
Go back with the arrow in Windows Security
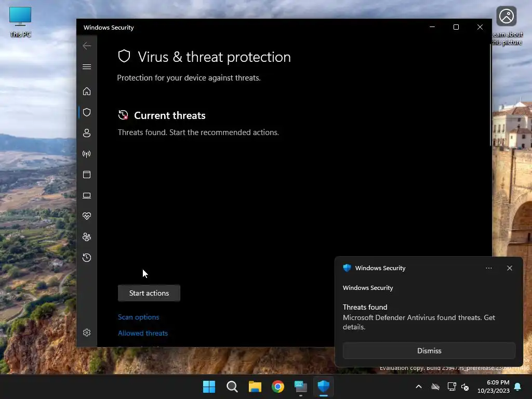pos(87,46)
